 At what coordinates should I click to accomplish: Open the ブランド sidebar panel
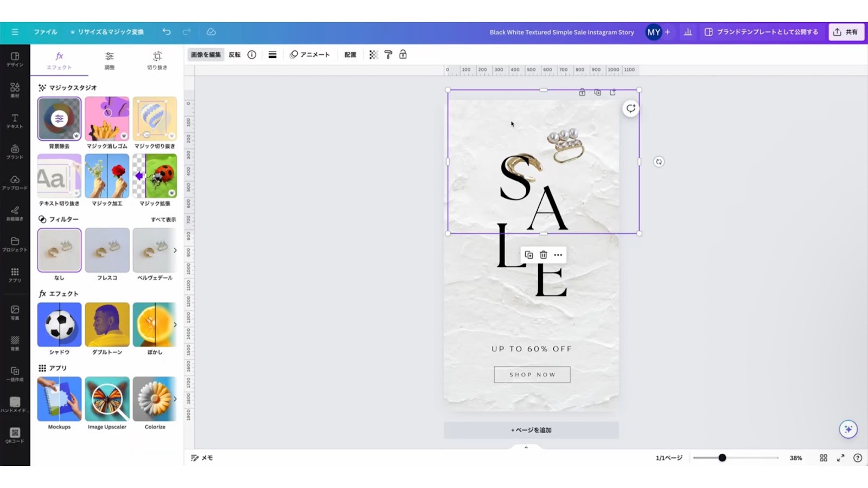15,152
